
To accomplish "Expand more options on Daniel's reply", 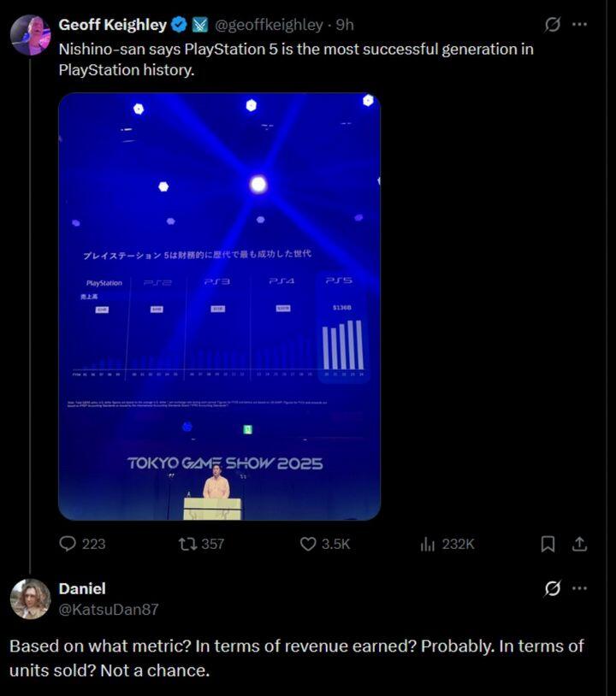I will pyautogui.click(x=580, y=588).
